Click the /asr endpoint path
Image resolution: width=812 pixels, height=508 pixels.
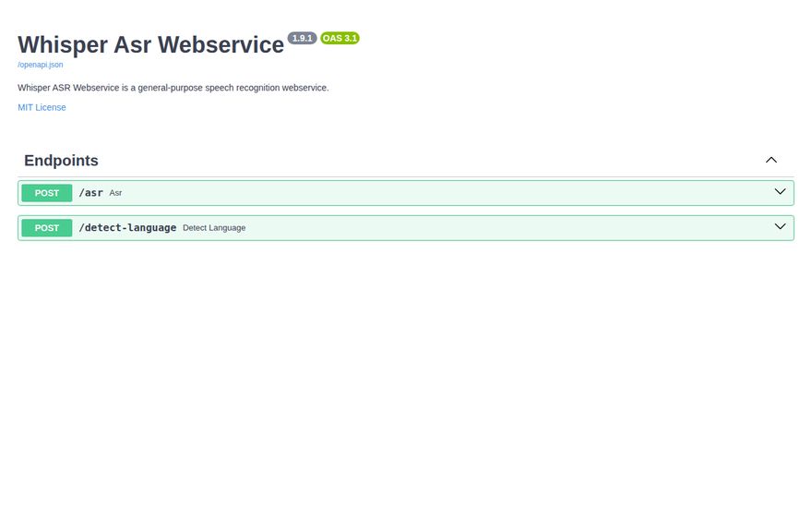90,193
